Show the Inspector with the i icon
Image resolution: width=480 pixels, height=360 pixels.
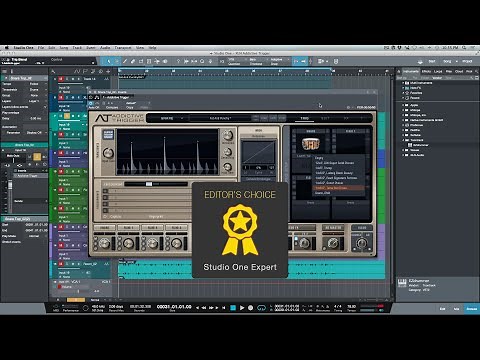click(x=12, y=71)
